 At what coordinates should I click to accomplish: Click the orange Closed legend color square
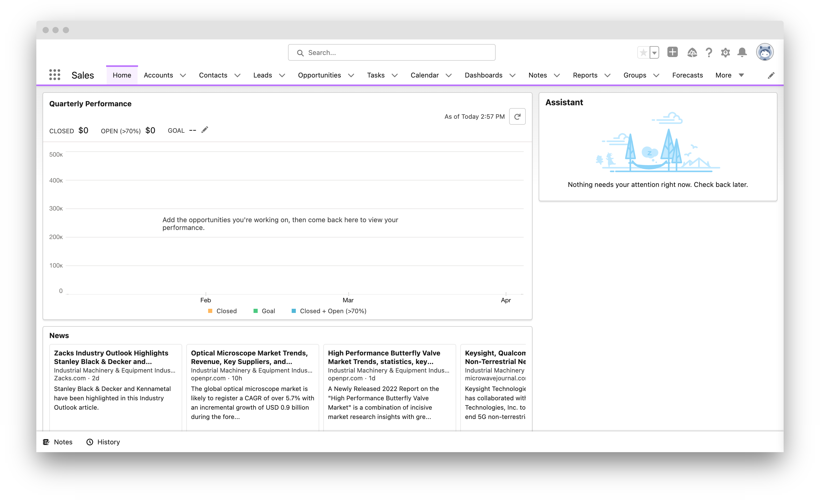tap(210, 311)
